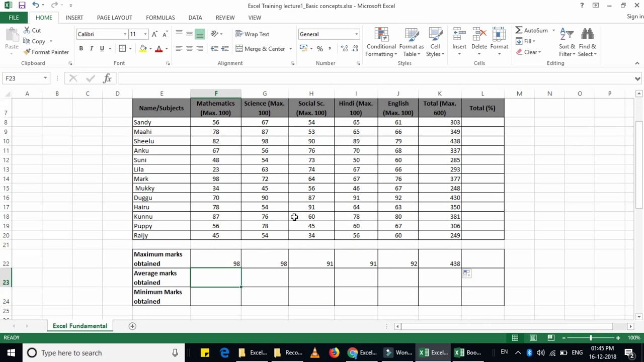Viewport: 644px width, 362px height.
Task: Click the Font Color A icon
Action: pos(159,49)
